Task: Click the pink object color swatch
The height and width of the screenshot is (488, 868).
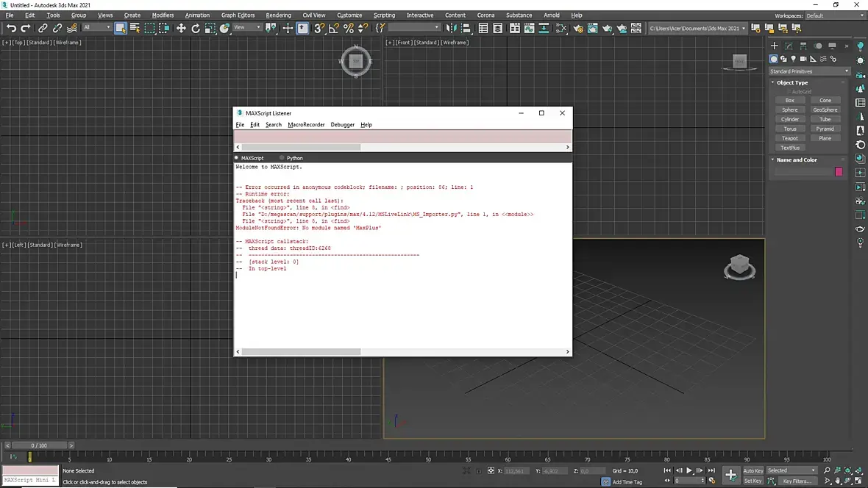Action: [839, 171]
